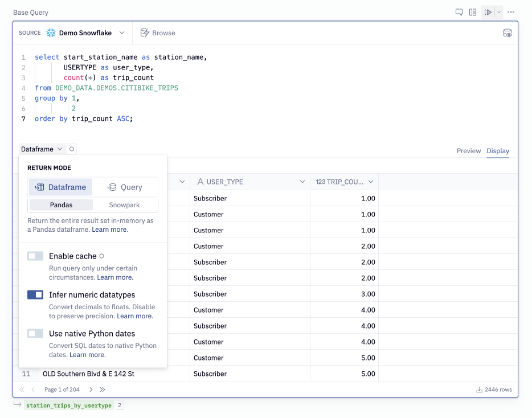Open run options dropdown arrow
The image size is (532, 418).
click(499, 13)
